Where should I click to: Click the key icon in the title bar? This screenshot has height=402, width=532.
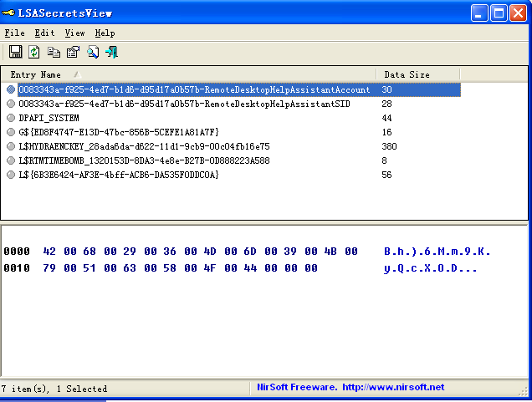click(8, 13)
